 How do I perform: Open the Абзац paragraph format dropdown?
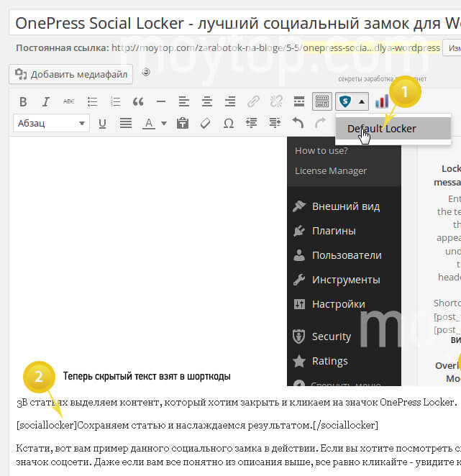[x=51, y=123]
